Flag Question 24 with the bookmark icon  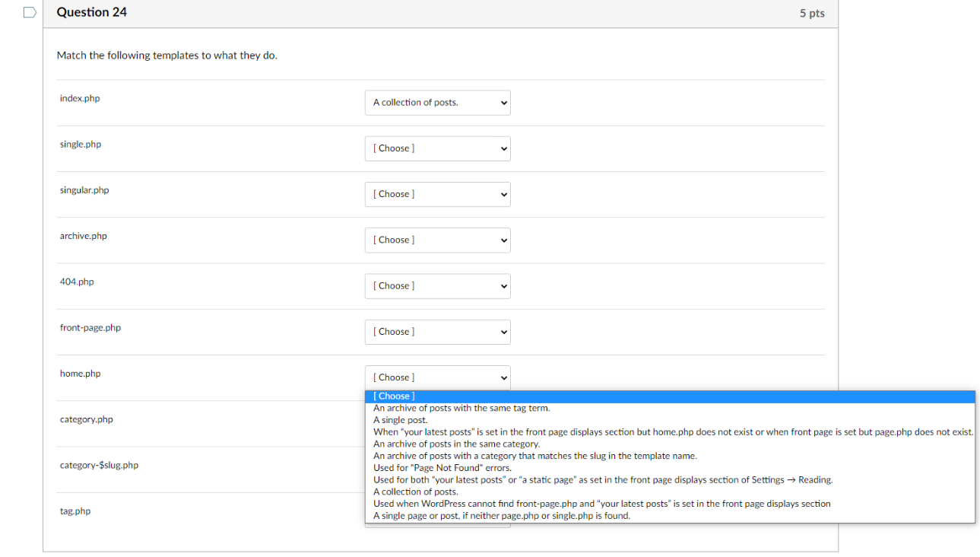30,12
